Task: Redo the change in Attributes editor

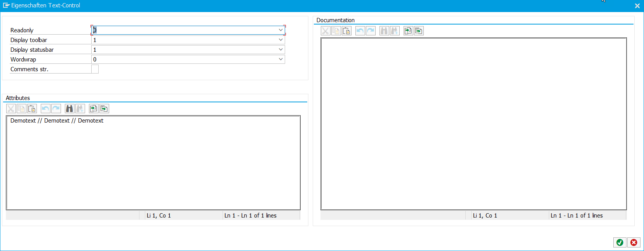Action: (x=56, y=109)
